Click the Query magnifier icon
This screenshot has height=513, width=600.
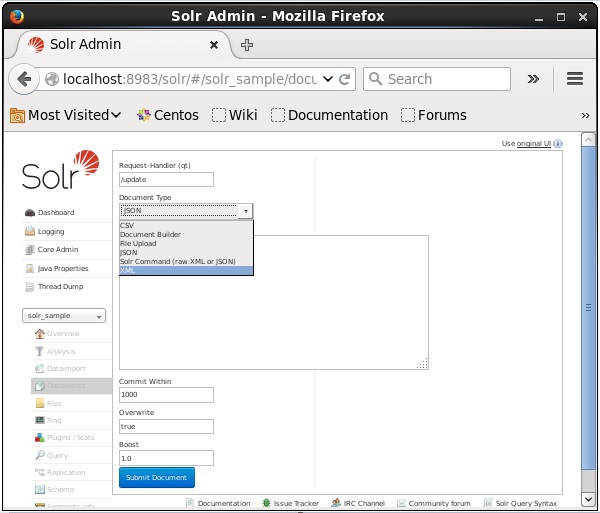point(39,455)
